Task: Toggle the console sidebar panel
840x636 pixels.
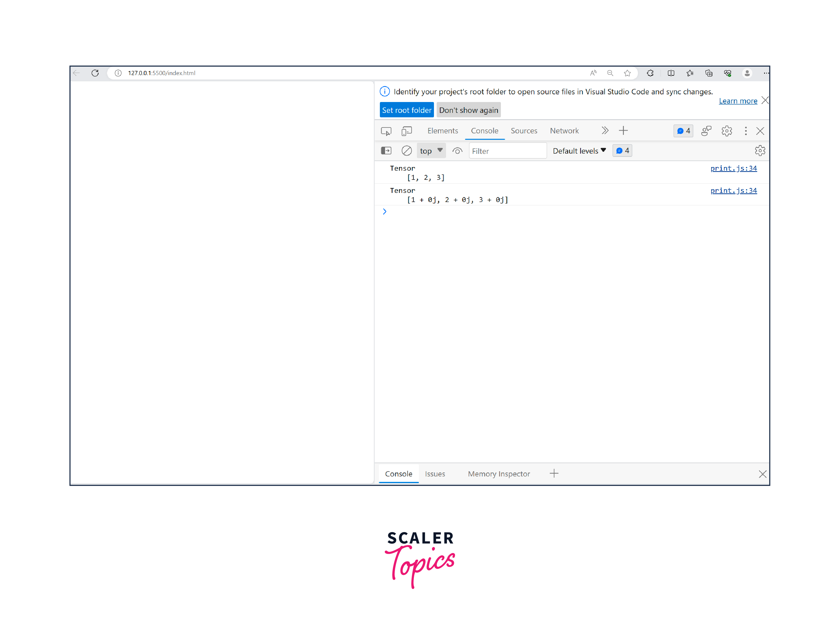Action: 386,151
